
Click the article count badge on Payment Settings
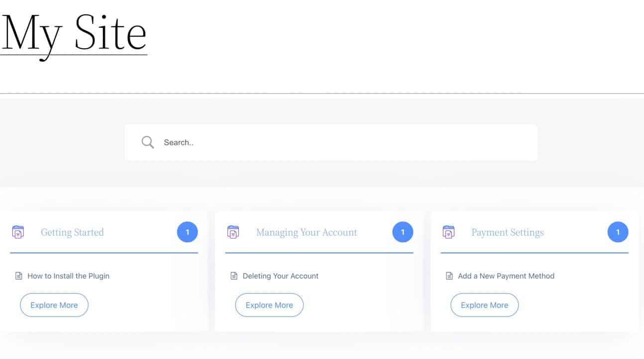pos(618,232)
